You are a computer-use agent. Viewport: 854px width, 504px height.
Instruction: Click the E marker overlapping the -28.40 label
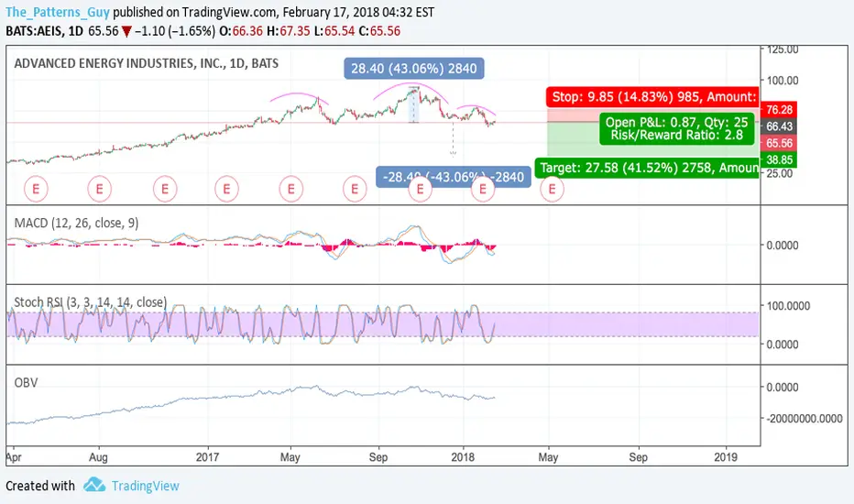420,189
